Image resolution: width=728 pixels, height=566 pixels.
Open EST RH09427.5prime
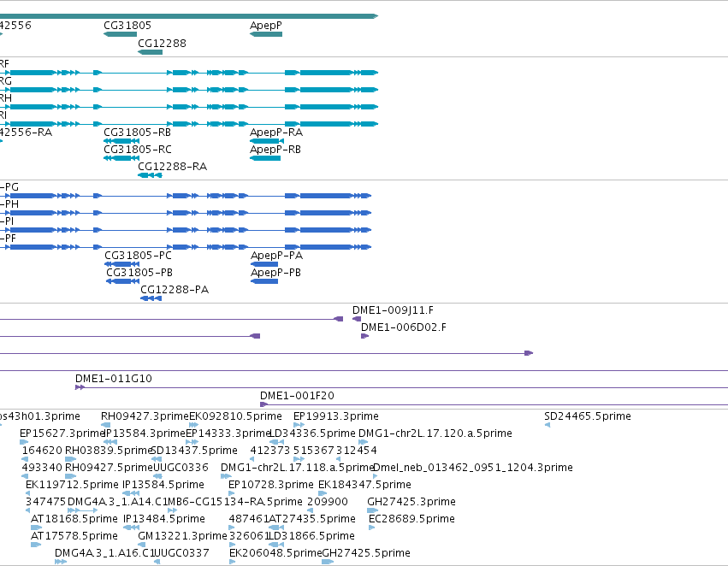pyautogui.click(x=109, y=468)
